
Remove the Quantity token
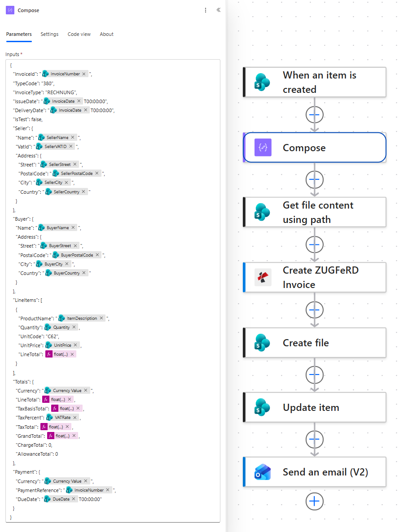[74, 327]
